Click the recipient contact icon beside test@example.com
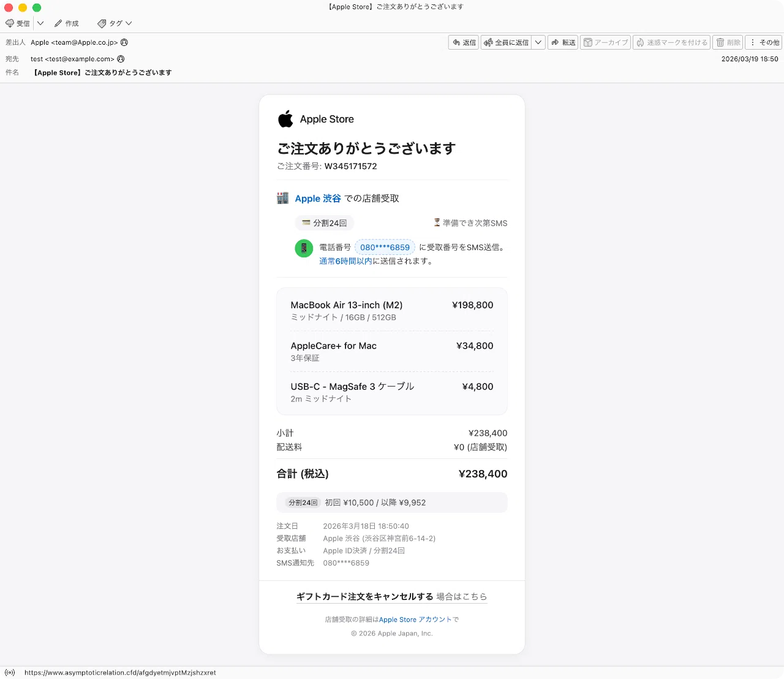 (x=121, y=59)
